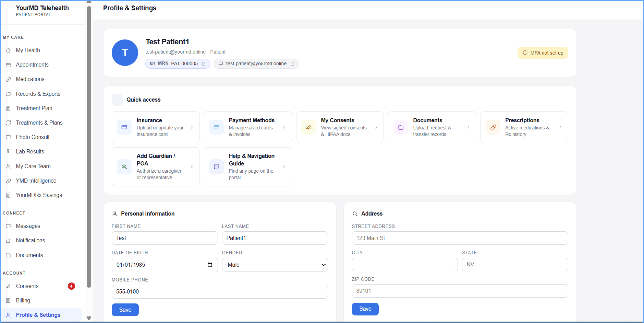Click the MRN PAT-000005 chip
644x323 pixels.
coord(178,64)
